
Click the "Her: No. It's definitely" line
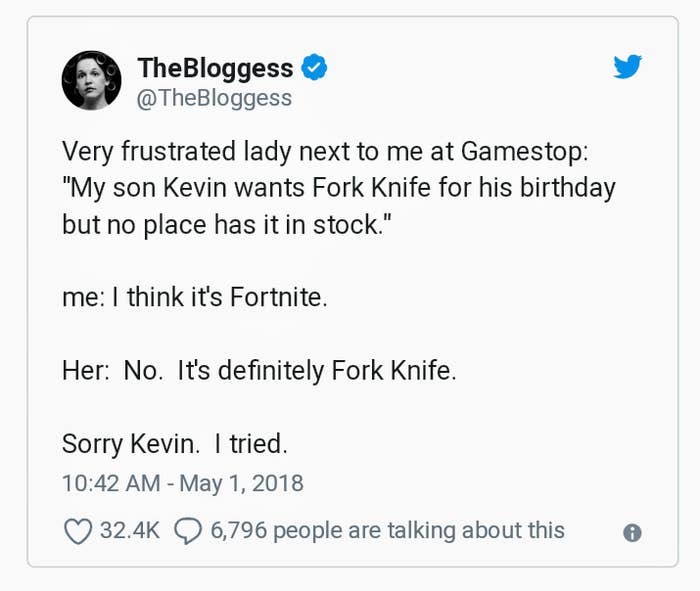pyautogui.click(x=259, y=370)
